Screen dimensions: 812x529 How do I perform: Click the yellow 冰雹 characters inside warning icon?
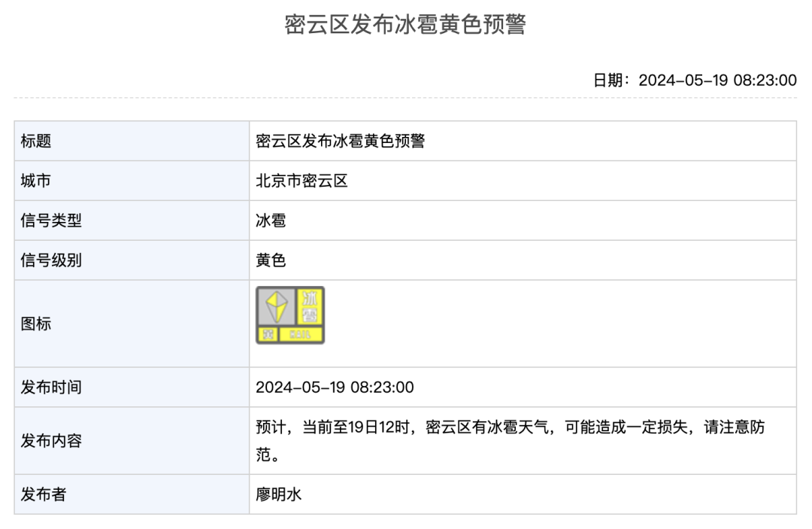pos(309,306)
